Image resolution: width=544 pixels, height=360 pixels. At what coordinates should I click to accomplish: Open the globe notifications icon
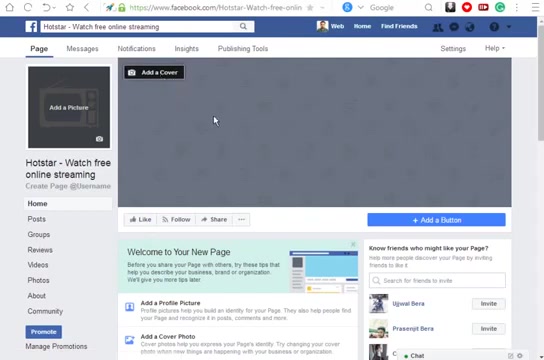click(470, 27)
